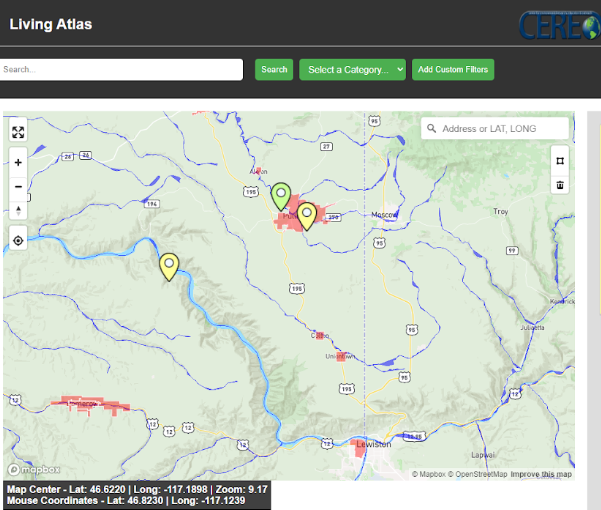
Task: Click the route 99 highway shield
Action: click(x=512, y=251)
